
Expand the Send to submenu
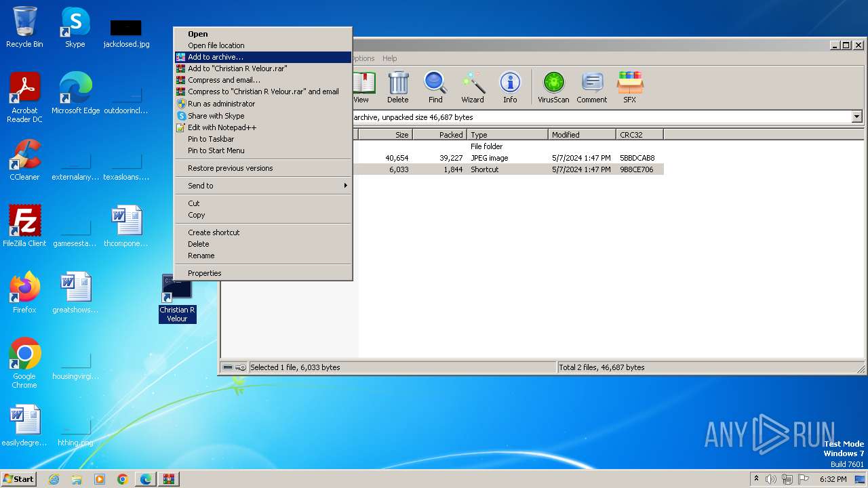262,186
